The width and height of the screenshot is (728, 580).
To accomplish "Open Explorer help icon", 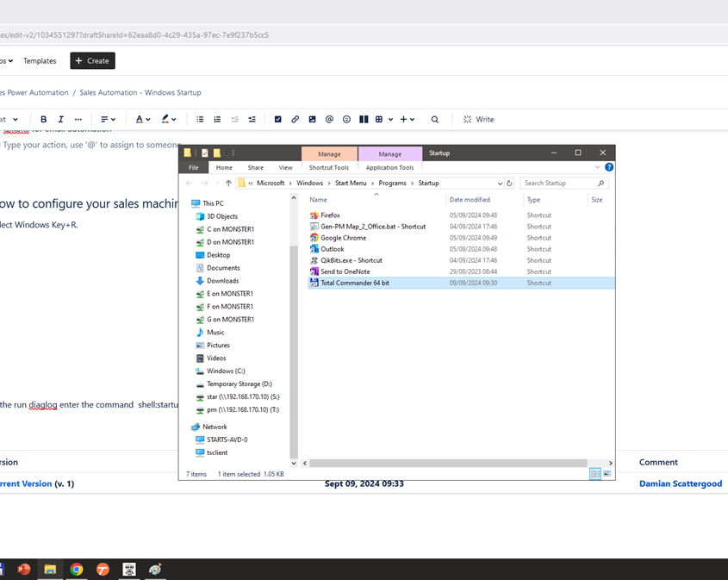I will point(609,167).
